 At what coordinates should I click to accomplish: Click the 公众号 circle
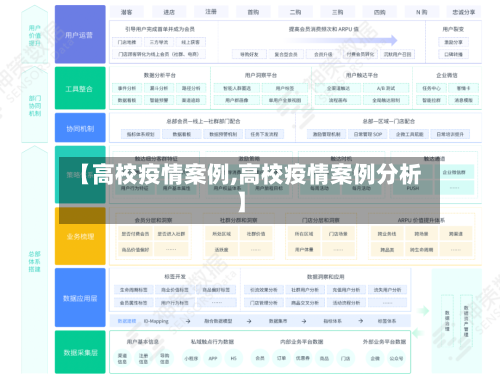(396, 358)
